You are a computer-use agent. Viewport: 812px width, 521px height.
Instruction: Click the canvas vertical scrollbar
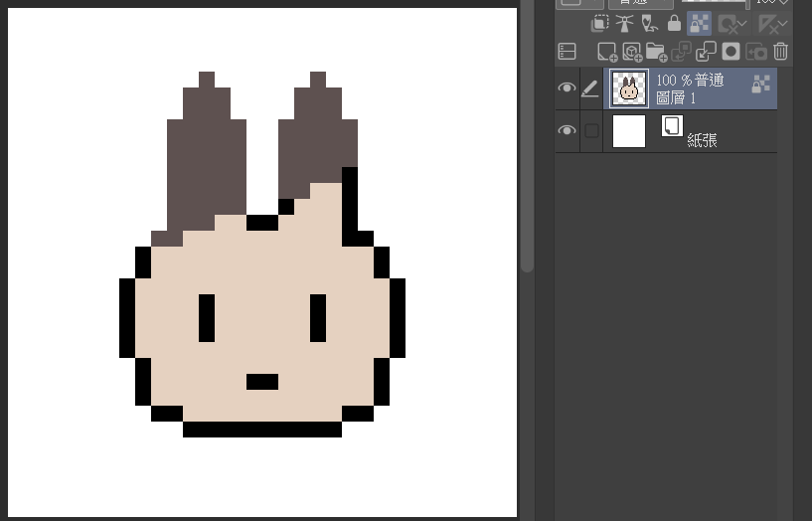click(x=527, y=135)
